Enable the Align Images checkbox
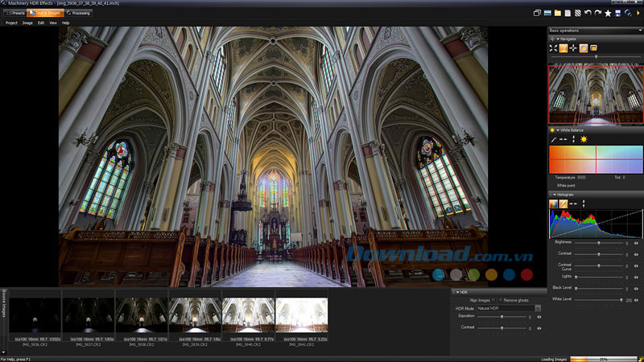This screenshot has width=644, height=362. coord(493,300)
